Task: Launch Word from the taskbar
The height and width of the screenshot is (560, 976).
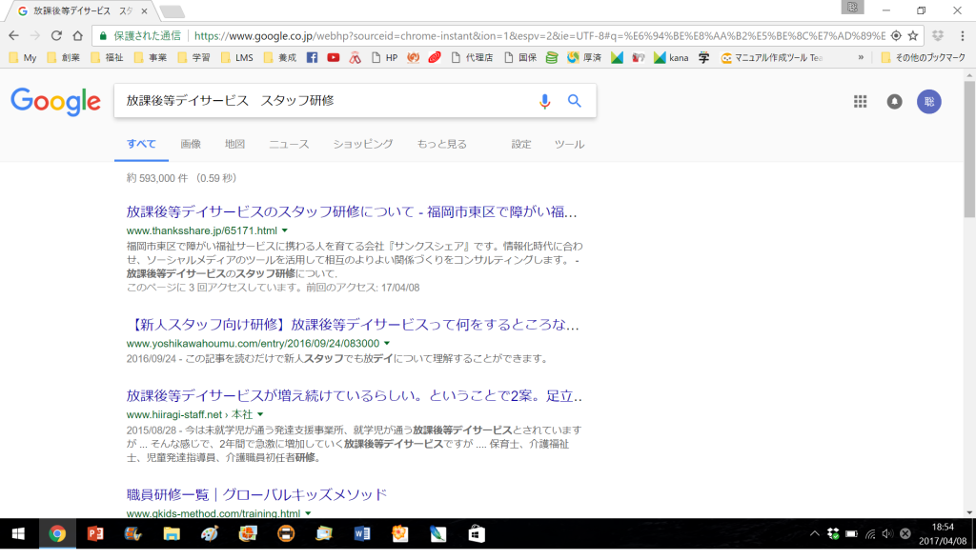Action: point(361,534)
